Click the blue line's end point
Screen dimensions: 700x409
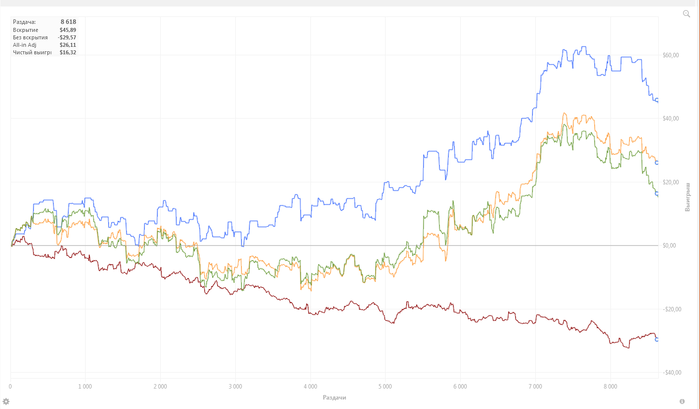[656, 100]
